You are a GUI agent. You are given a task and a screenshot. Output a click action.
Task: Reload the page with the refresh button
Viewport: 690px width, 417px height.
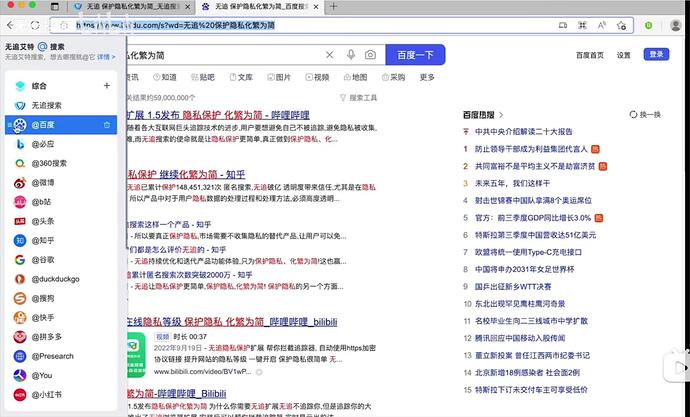click(x=35, y=23)
